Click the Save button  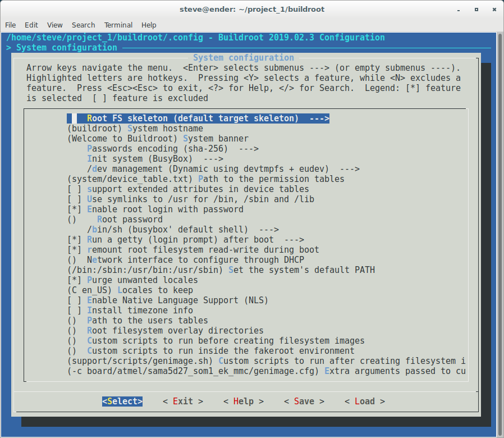point(304,401)
